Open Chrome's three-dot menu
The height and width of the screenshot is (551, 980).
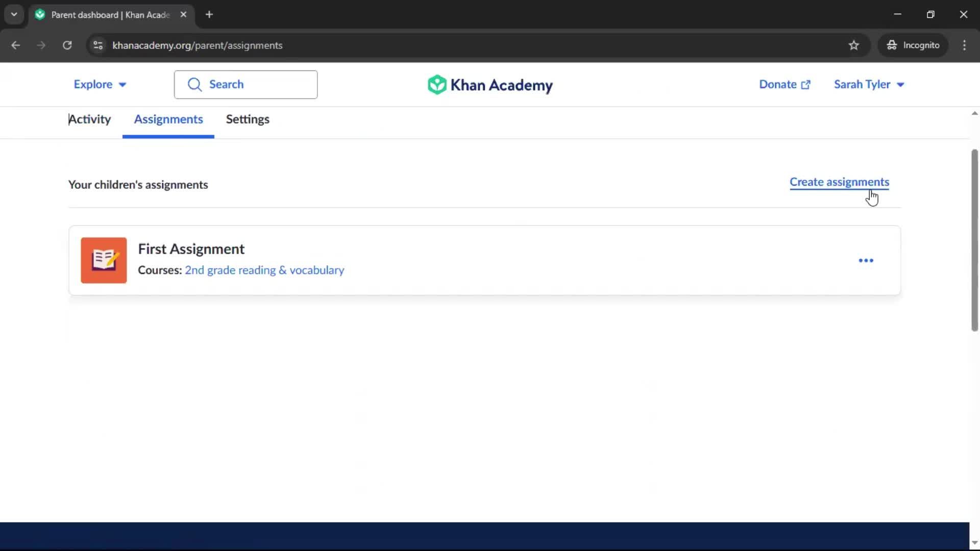964,45
